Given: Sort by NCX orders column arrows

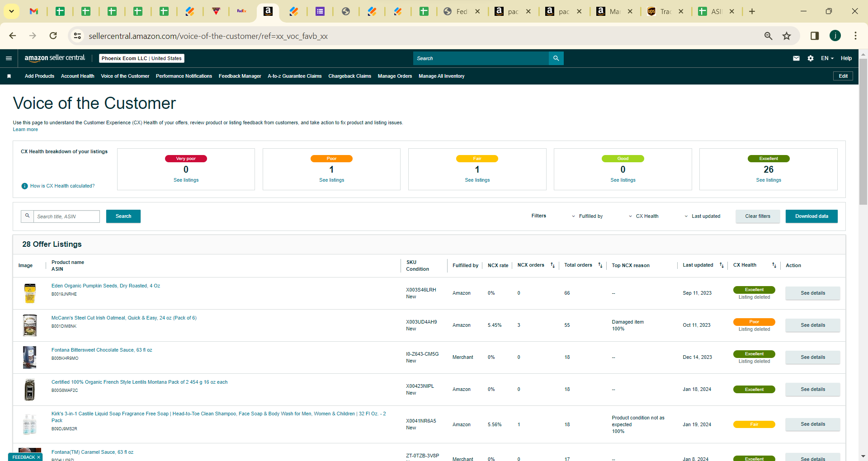Looking at the screenshot, I should click(x=552, y=265).
